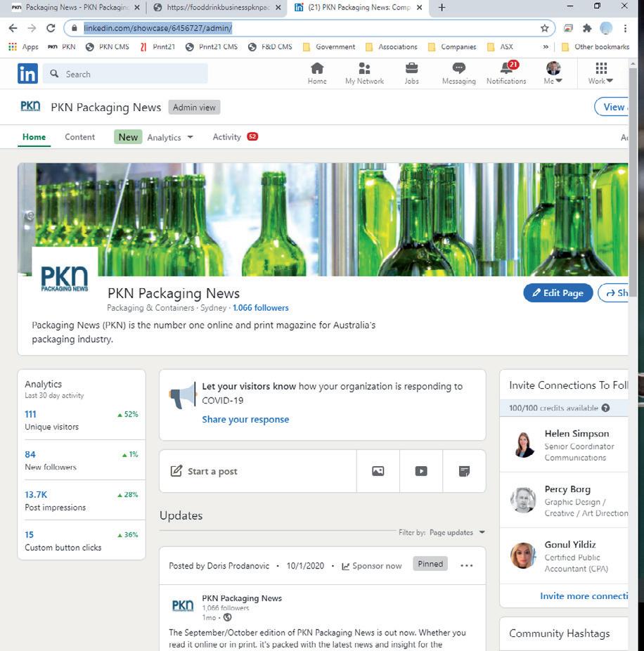
Task: Click in the LinkedIn Search field
Action: point(125,74)
